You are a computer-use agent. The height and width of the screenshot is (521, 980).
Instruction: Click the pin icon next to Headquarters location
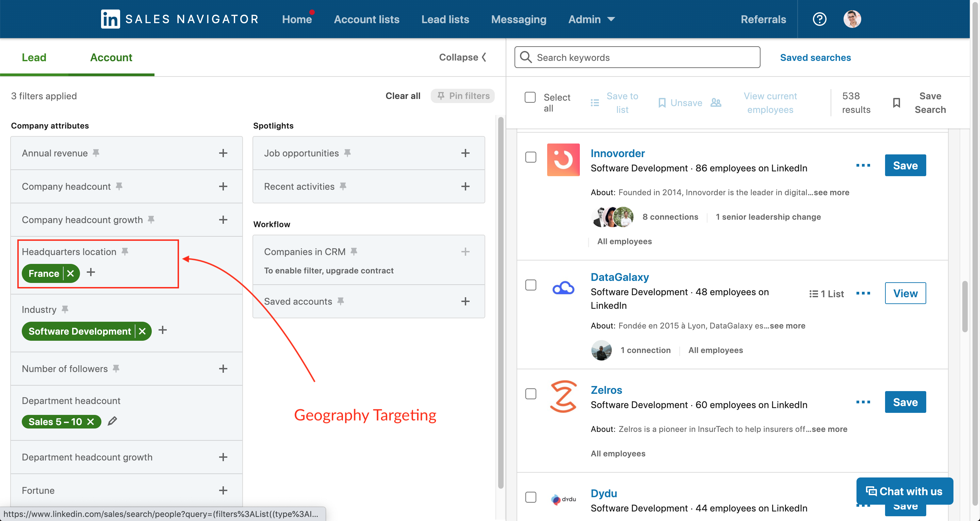pyautogui.click(x=126, y=251)
